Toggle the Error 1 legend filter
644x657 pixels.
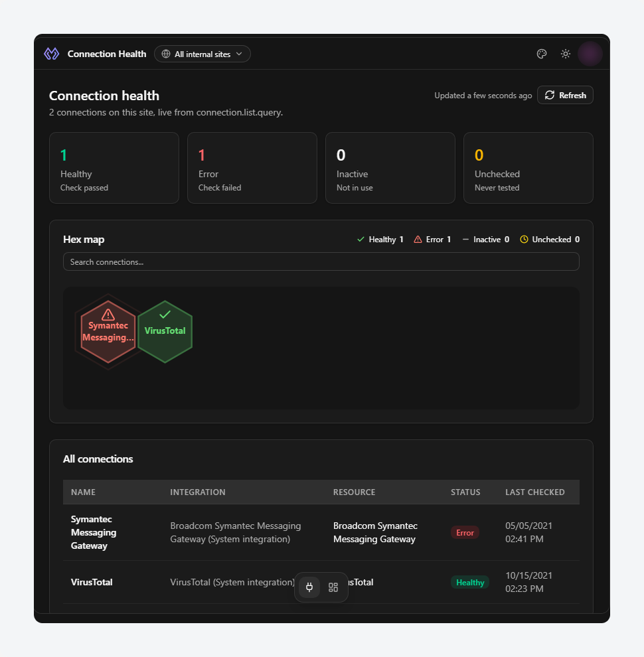click(x=433, y=240)
